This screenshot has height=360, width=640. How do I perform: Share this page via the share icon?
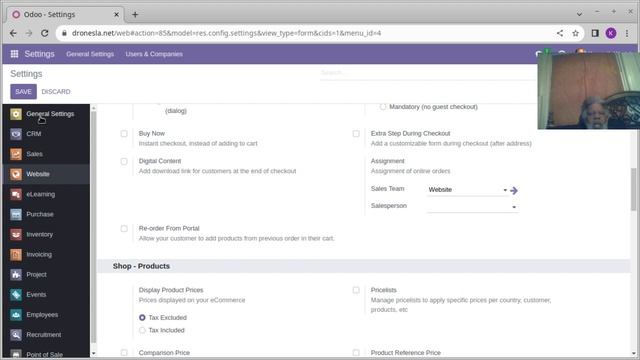click(560, 33)
